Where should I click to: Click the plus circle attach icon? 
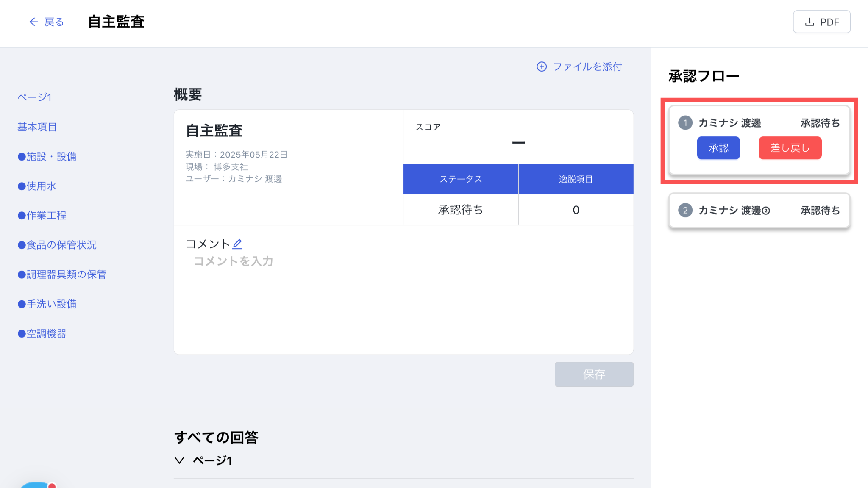click(541, 67)
